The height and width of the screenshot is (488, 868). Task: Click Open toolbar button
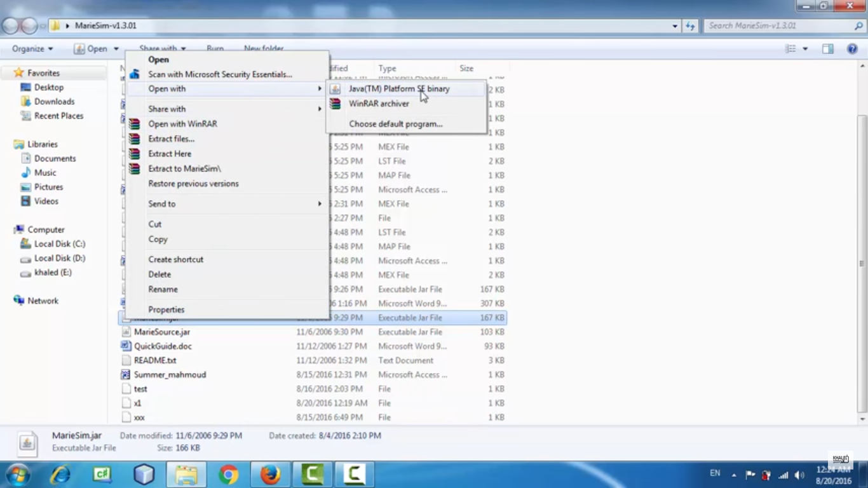(x=90, y=49)
